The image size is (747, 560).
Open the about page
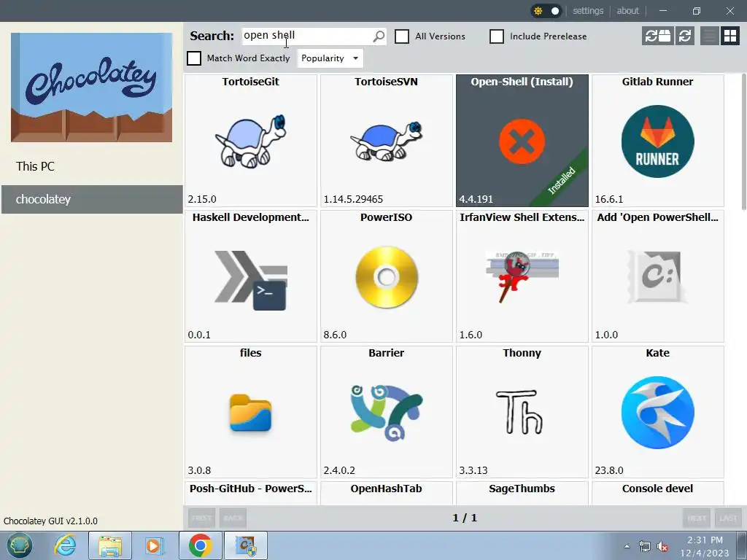[x=627, y=10]
